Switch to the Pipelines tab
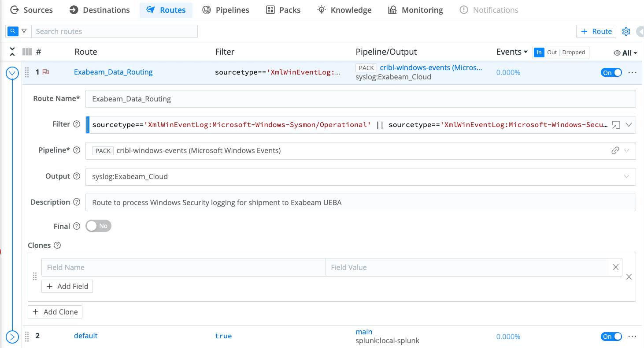 coord(226,10)
